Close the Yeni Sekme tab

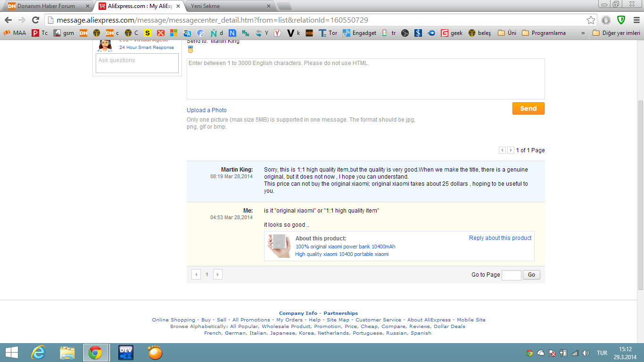[x=269, y=6]
